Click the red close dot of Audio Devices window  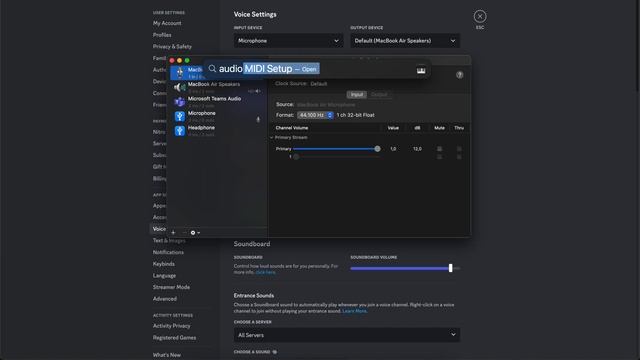pyautogui.click(x=172, y=60)
